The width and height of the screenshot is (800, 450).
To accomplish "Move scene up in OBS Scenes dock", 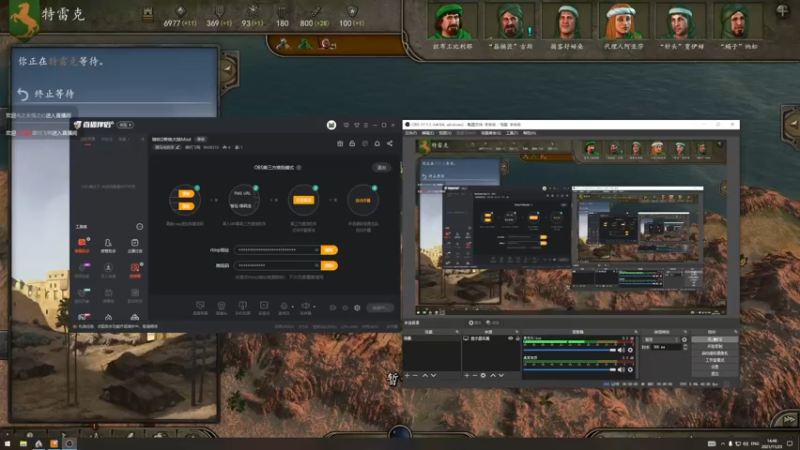I will point(425,376).
